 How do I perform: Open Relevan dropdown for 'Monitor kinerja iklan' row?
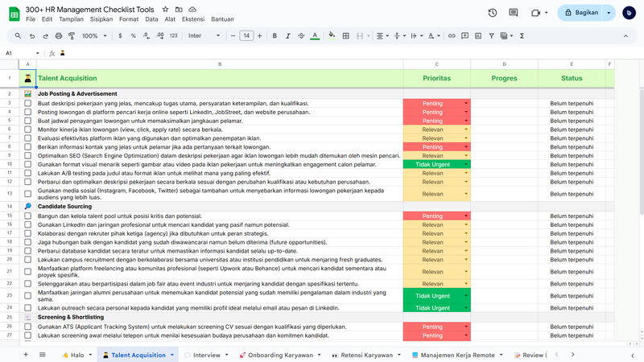(x=466, y=130)
